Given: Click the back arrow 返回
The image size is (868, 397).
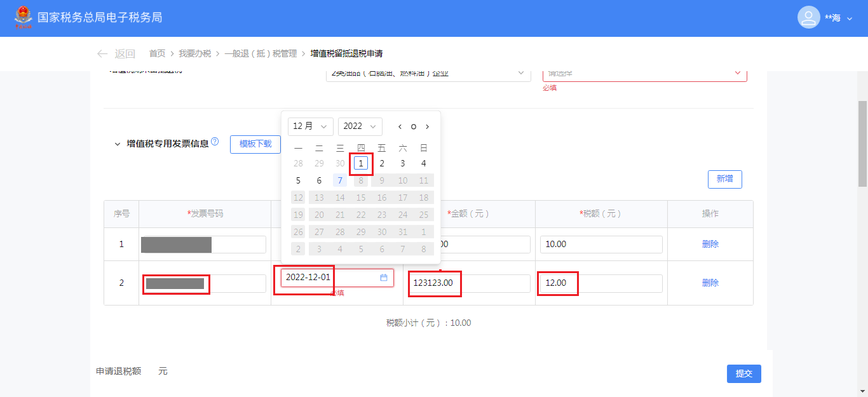Looking at the screenshot, I should pos(116,54).
